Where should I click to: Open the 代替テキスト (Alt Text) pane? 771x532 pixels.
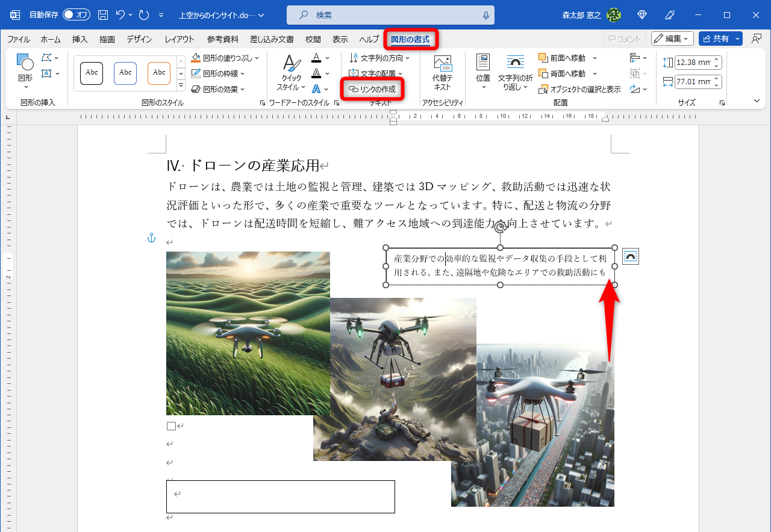tap(443, 72)
